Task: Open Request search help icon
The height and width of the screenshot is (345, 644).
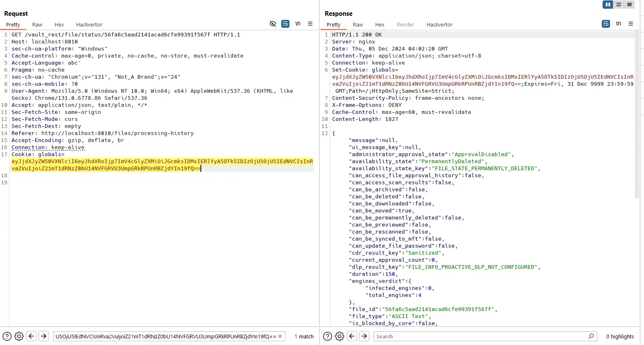Action: point(7,336)
